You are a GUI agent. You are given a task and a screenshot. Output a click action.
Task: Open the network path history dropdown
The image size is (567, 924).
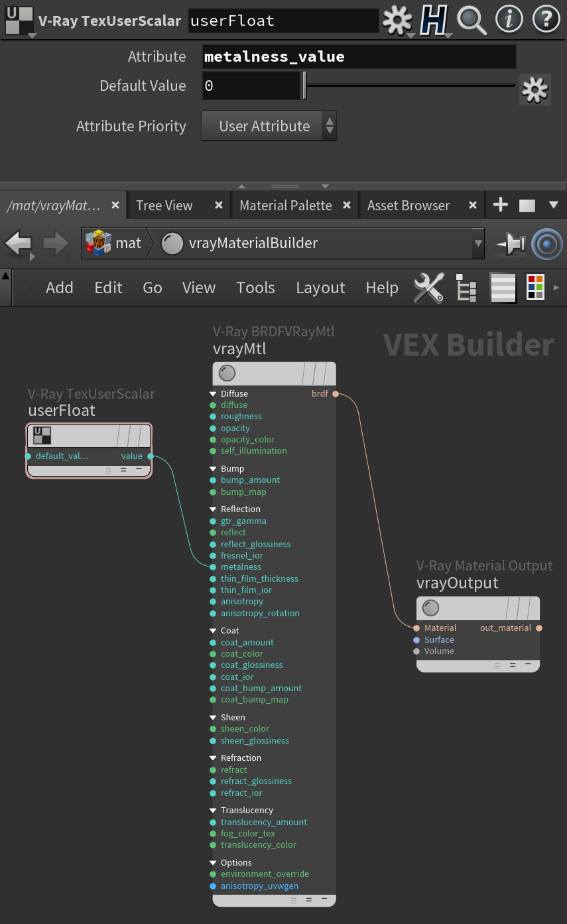[x=478, y=244]
